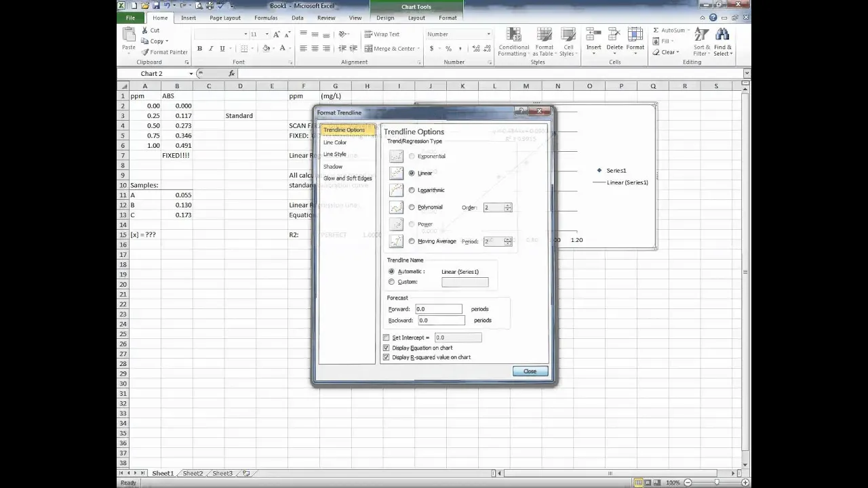Click Increase Indent icon
868x488 pixels.
coord(353,49)
